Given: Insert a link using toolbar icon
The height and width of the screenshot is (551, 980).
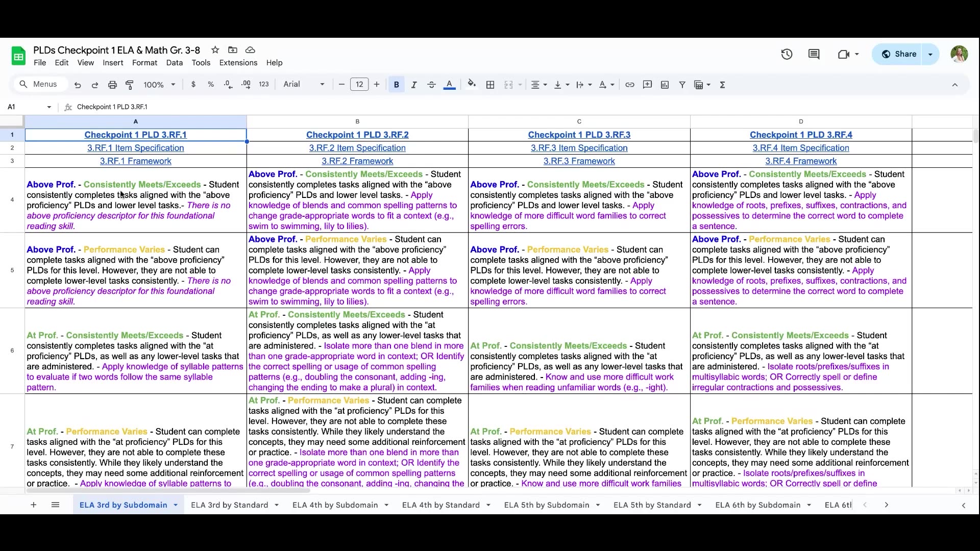Looking at the screenshot, I should coord(630,85).
